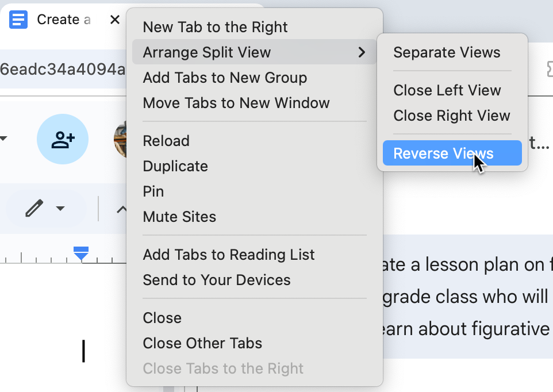Choose Close Right View
553x392 pixels.
tap(451, 116)
